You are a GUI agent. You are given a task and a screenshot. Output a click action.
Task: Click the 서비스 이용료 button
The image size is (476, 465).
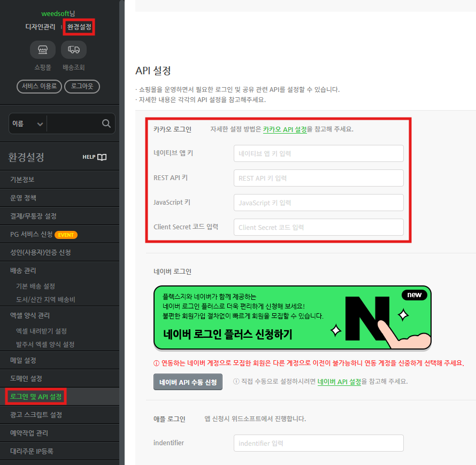(39, 87)
